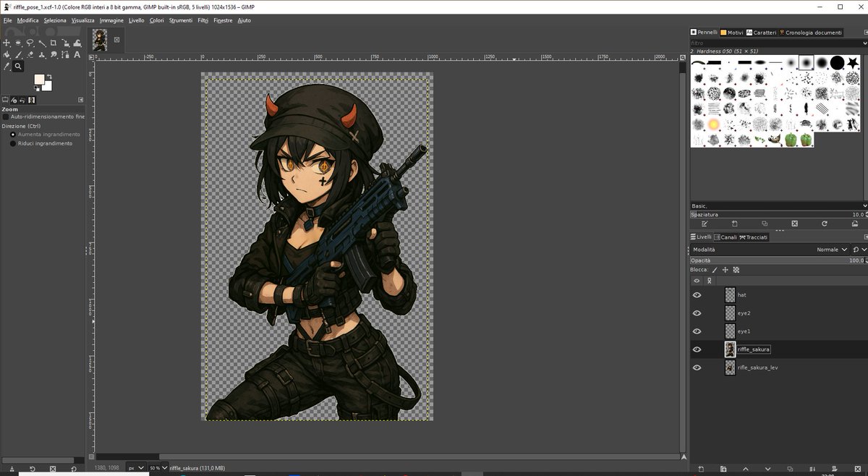Pick the Eraser tool
Image resolution: width=868 pixels, height=476 pixels.
(30, 54)
